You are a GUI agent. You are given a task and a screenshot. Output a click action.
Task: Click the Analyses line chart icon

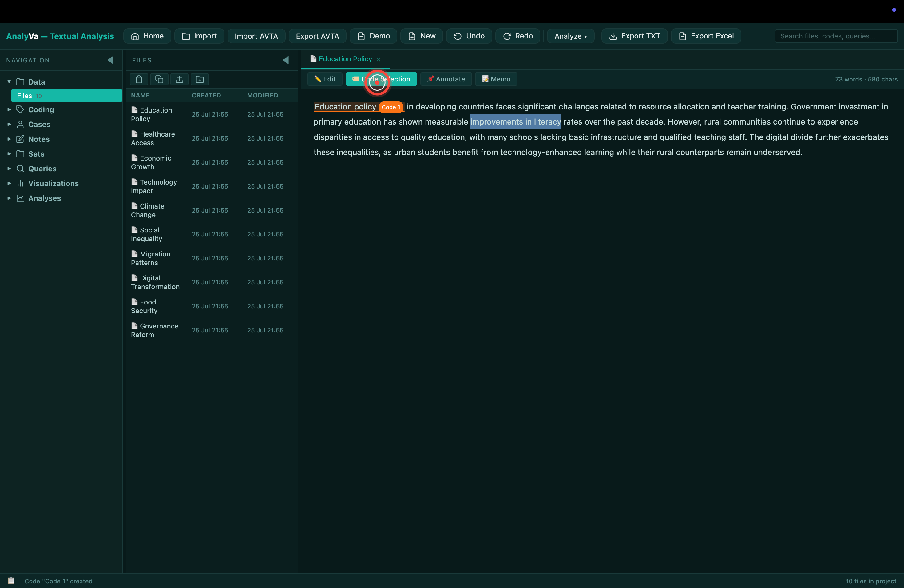[20, 198]
